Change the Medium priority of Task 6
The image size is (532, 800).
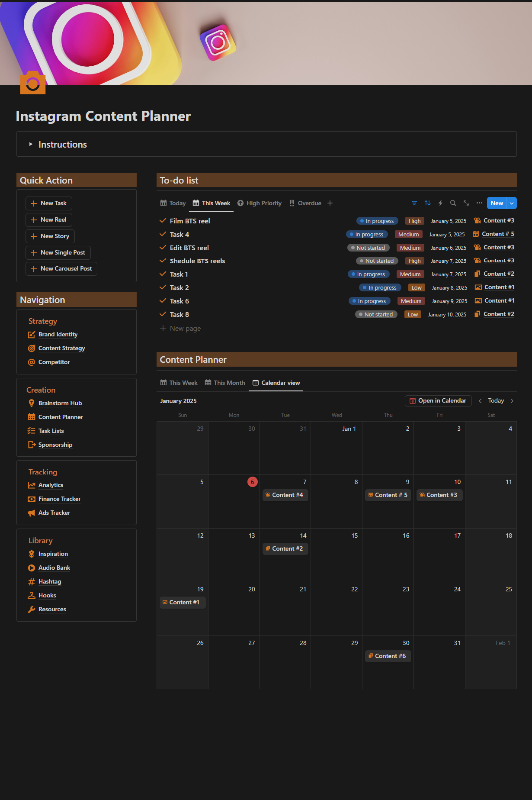[x=411, y=301]
